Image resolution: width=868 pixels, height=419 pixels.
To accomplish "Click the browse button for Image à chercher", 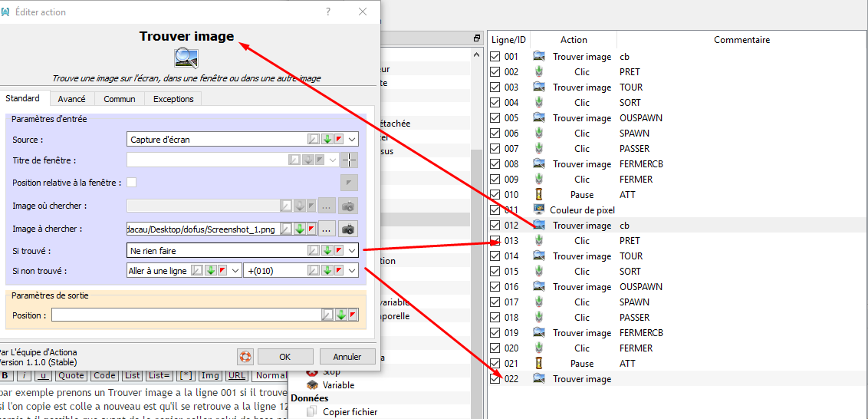I will 327,229.
